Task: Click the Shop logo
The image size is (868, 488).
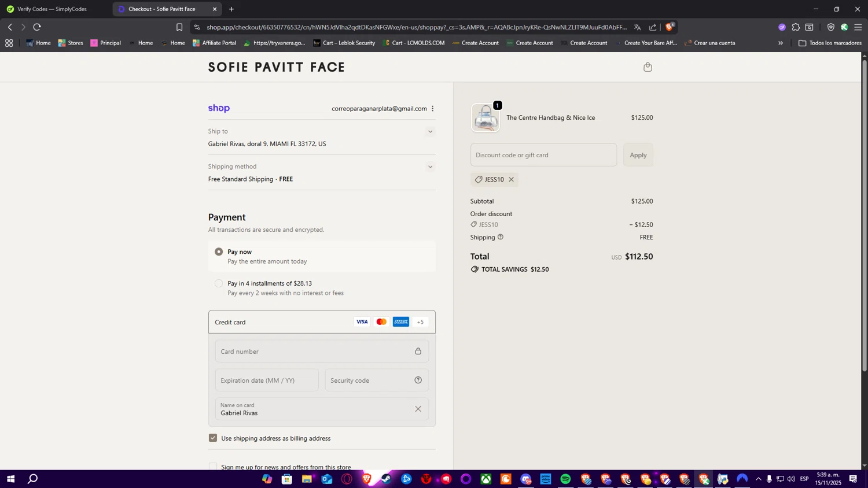Action: point(219,108)
